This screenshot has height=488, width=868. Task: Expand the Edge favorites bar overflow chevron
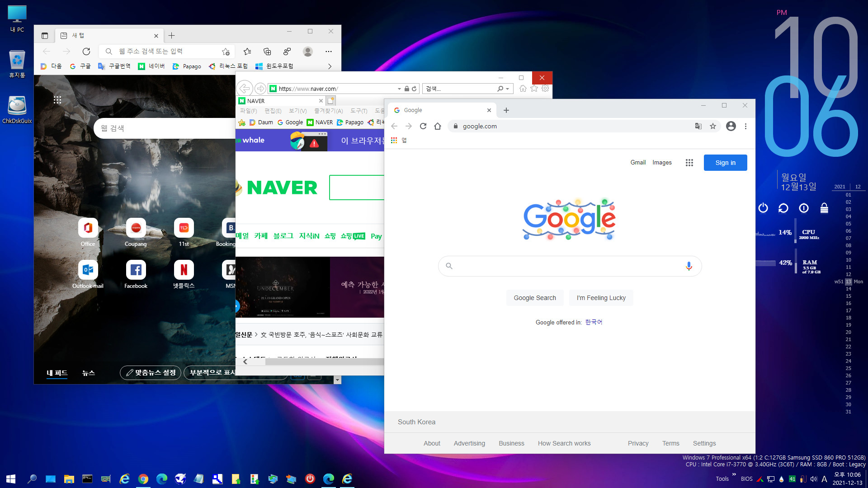click(x=330, y=66)
